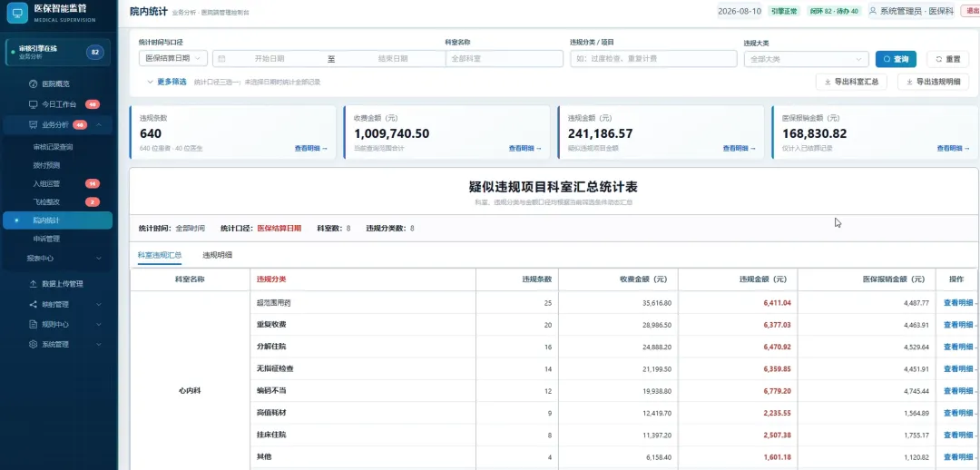Open 入组运营 menu item

point(57,184)
